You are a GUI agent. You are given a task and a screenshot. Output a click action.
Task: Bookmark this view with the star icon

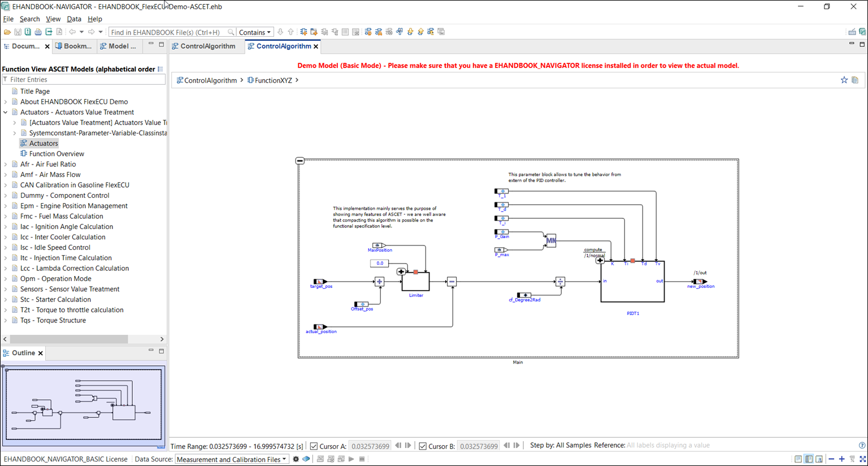click(x=844, y=80)
